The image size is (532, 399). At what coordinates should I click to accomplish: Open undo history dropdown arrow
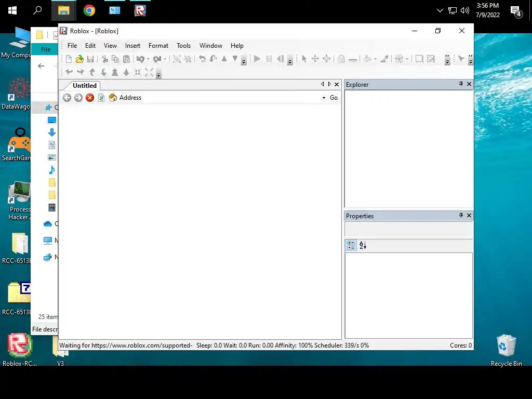pyautogui.click(x=148, y=59)
